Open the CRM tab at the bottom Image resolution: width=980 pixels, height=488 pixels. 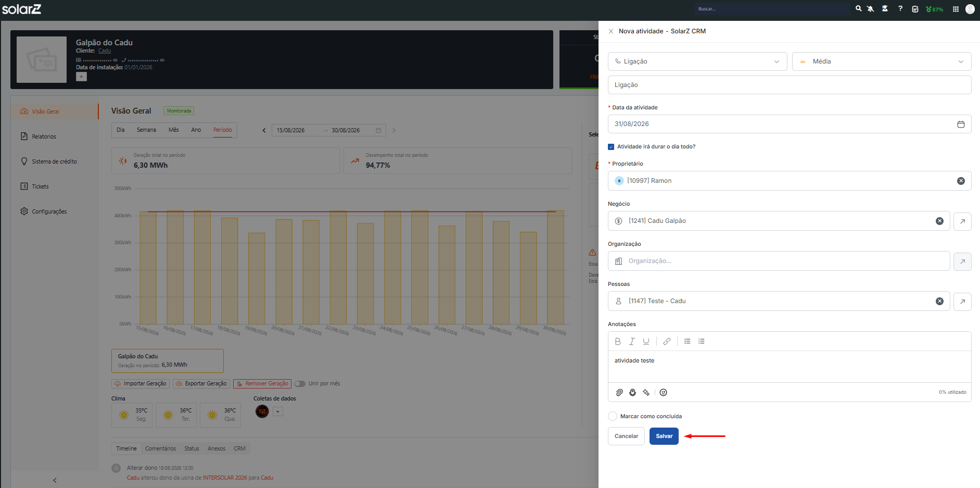point(239,448)
